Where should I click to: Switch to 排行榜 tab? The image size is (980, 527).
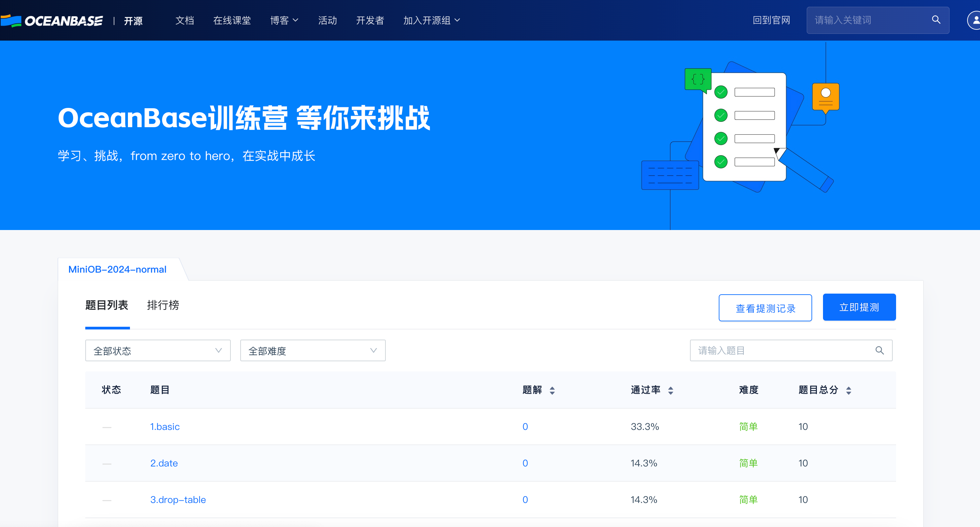pyautogui.click(x=163, y=305)
